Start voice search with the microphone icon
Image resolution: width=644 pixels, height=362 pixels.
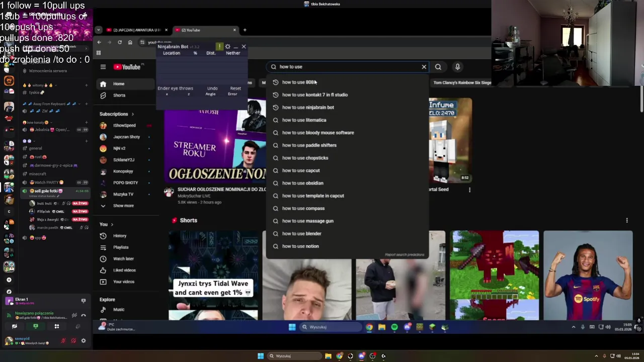(x=457, y=66)
